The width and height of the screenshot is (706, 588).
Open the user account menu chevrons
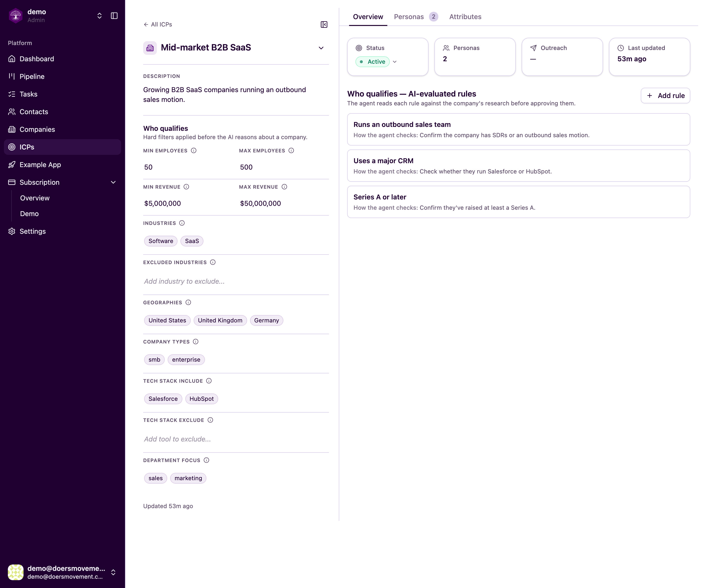[113, 572]
